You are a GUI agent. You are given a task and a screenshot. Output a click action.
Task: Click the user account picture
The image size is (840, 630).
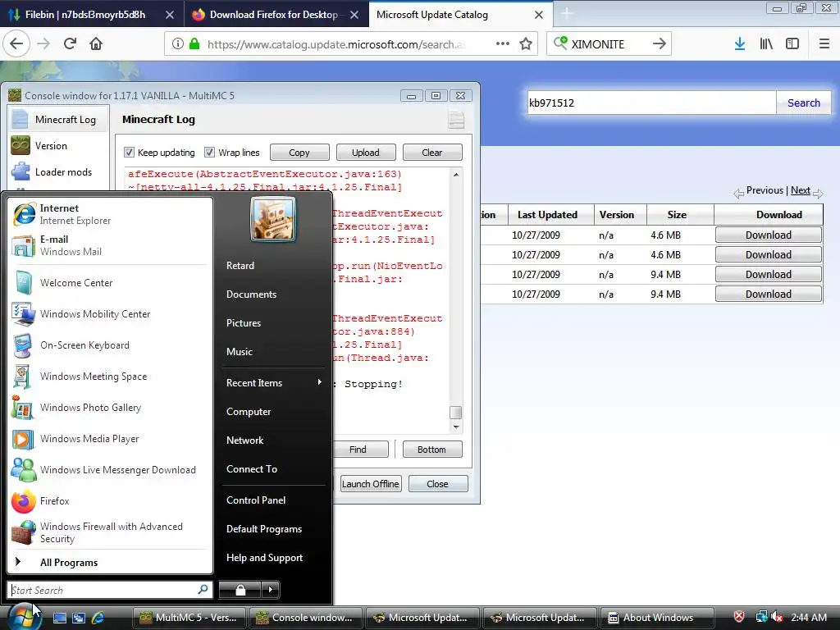pyautogui.click(x=272, y=218)
